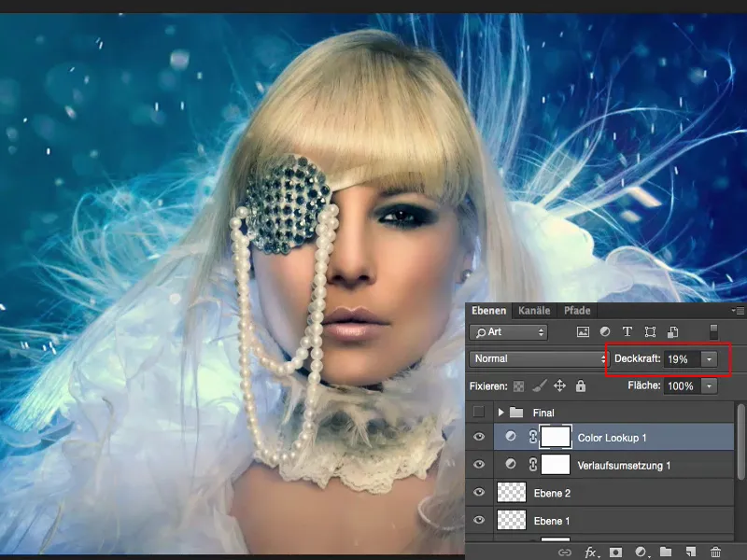Filter layers by shape layers icon
This screenshot has height=560, width=747.
[650, 332]
